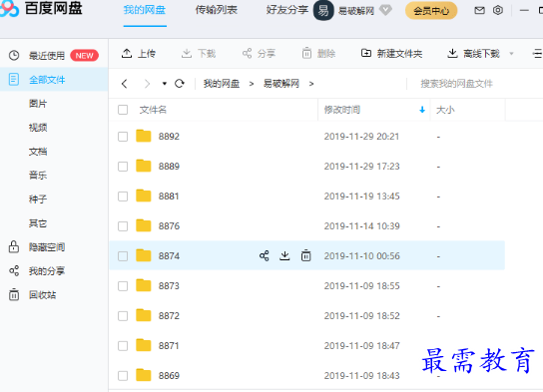Check the box for folder 8872

(x=123, y=316)
